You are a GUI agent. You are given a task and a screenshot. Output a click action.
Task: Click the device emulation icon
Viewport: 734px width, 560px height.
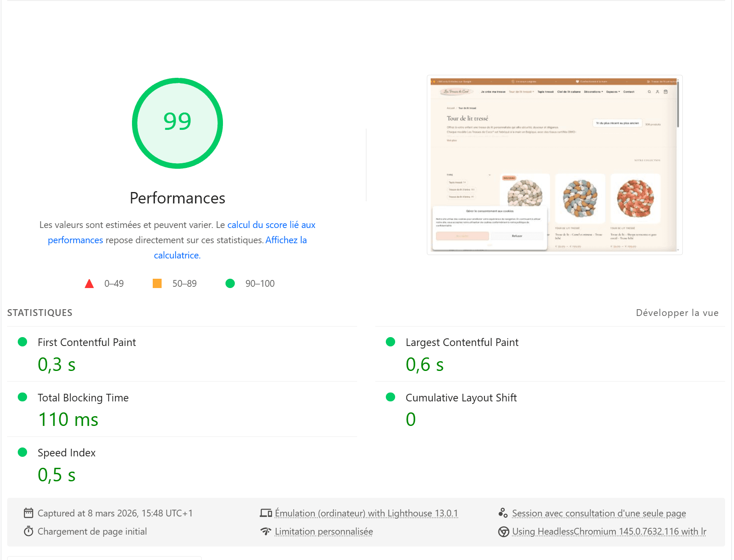(266, 513)
